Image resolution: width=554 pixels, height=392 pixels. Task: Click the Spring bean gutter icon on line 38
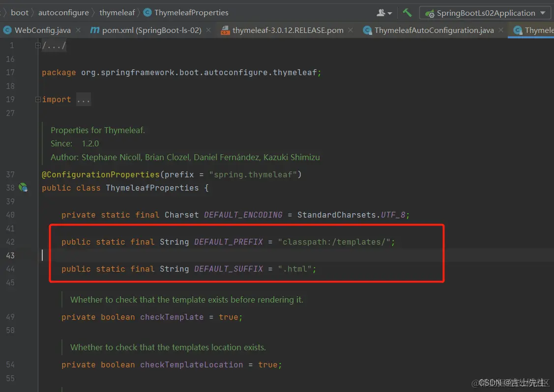[x=23, y=188]
